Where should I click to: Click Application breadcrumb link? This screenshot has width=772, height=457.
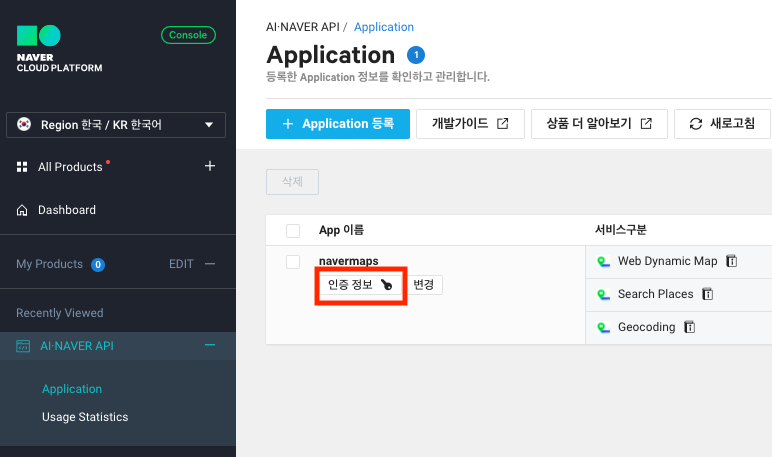[x=384, y=27]
